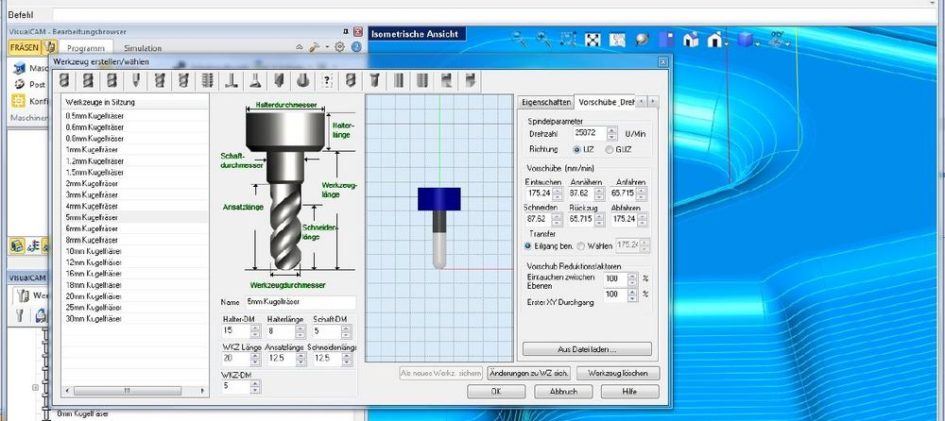945x421 pixels.
Task: Click the blue help icon in Bearbeitungsbrowser
Action: pos(356,47)
